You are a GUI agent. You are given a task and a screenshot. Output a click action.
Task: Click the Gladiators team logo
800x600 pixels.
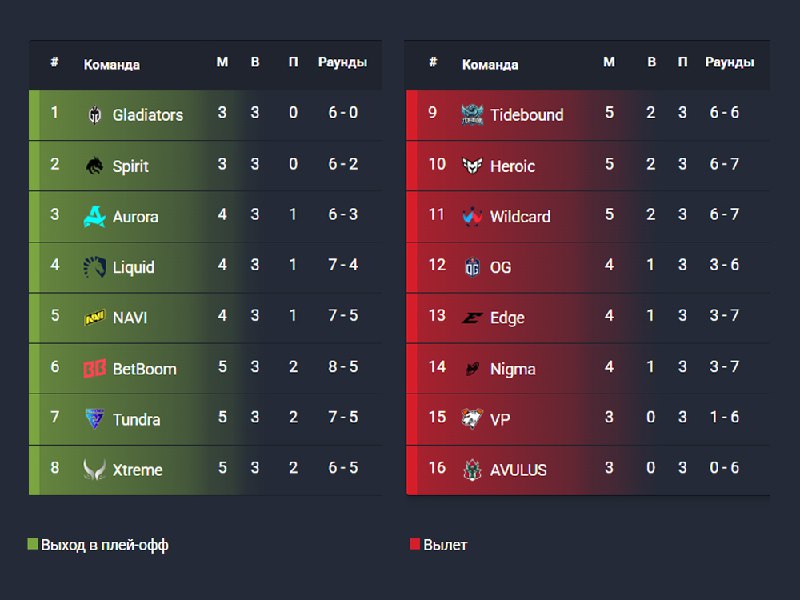click(94, 115)
